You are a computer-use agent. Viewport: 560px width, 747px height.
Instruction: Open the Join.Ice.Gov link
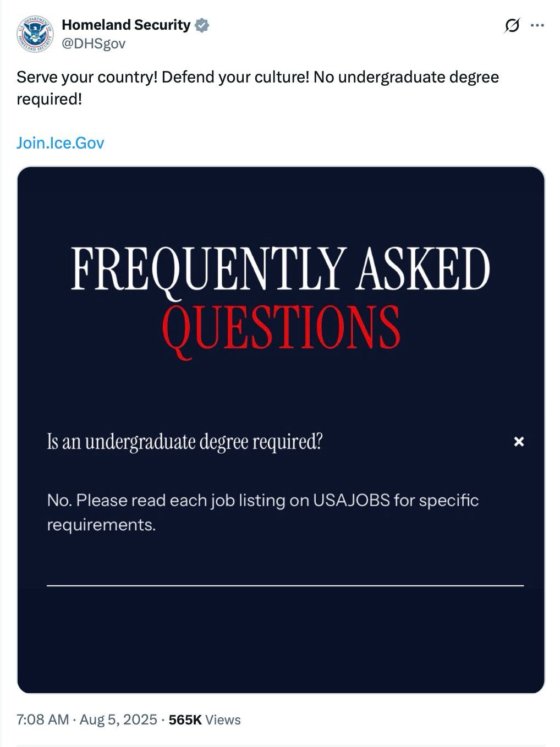61,144
